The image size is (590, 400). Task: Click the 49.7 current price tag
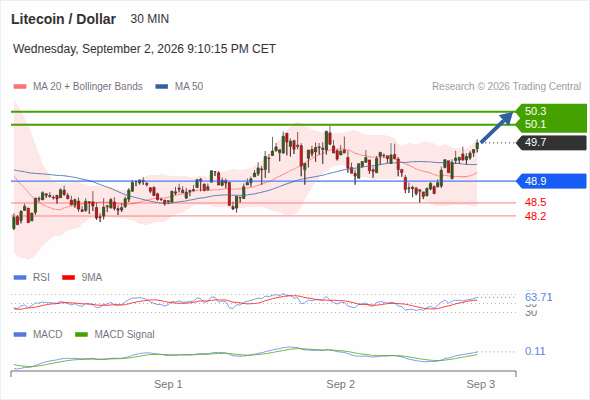click(x=551, y=143)
